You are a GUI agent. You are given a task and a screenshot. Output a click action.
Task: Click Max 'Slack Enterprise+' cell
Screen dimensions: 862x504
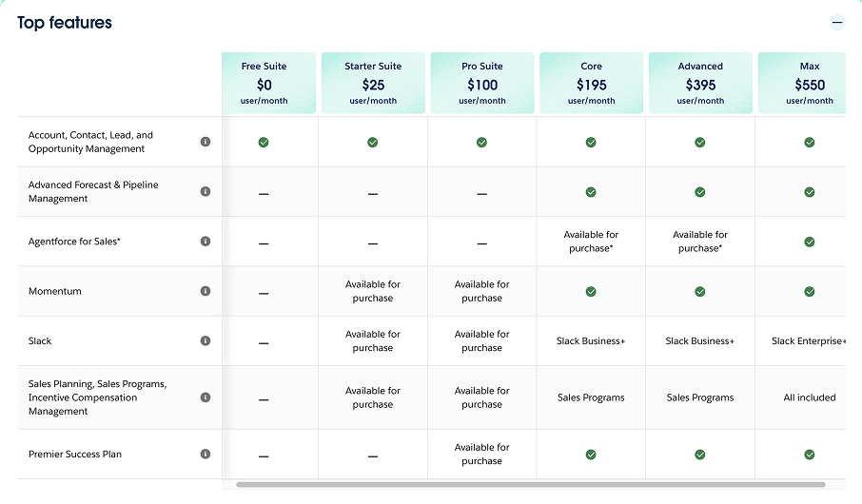coord(808,340)
